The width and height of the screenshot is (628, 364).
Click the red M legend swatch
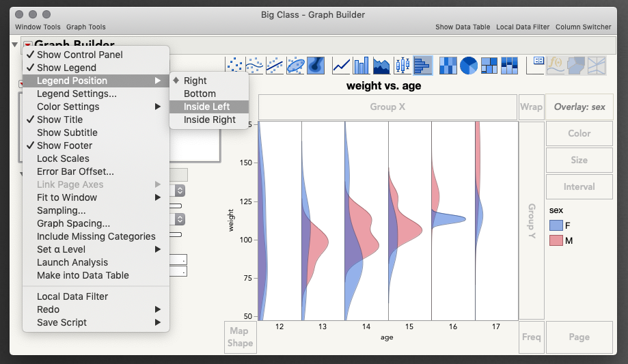pos(556,240)
